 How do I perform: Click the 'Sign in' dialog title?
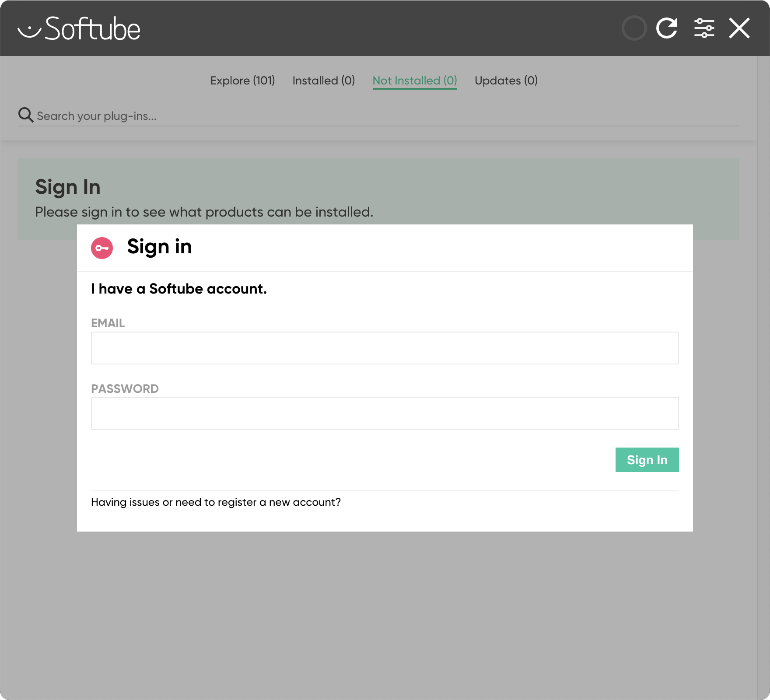point(159,247)
